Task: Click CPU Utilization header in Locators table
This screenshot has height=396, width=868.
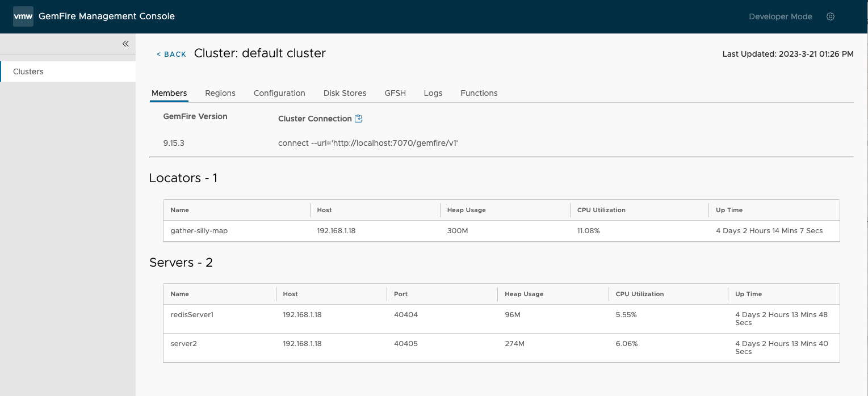Action: (601, 210)
